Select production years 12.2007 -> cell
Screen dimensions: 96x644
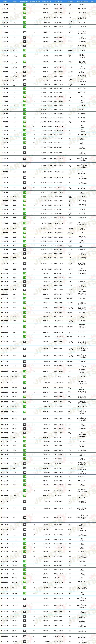(47, 308)
